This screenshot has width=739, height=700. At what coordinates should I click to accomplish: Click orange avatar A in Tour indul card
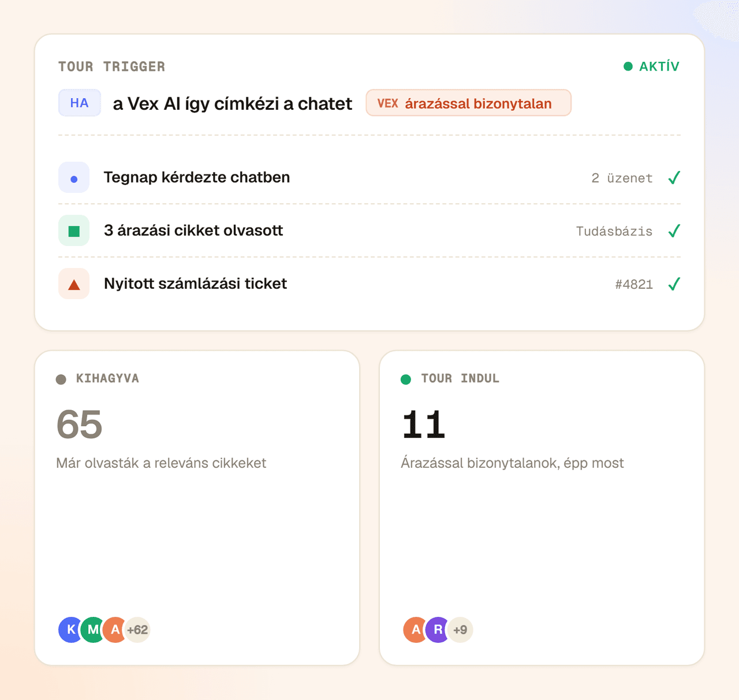pyautogui.click(x=416, y=630)
